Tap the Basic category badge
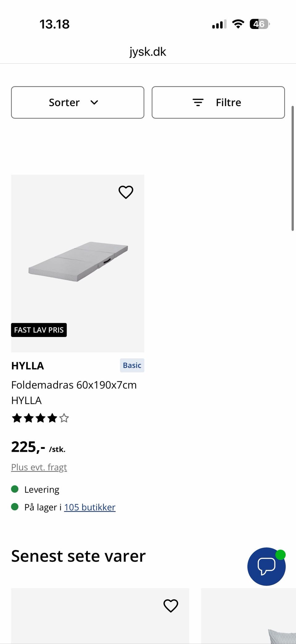Screen dimensions: 296x644 pos(132,365)
